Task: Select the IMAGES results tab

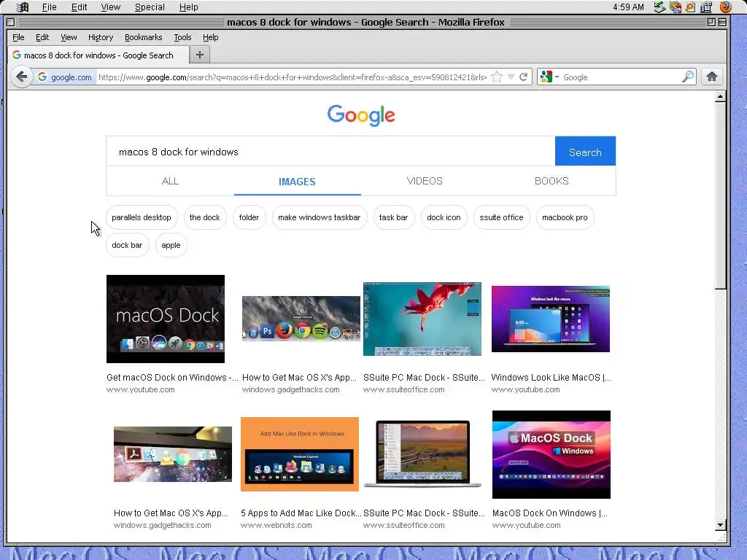Action: (x=298, y=181)
